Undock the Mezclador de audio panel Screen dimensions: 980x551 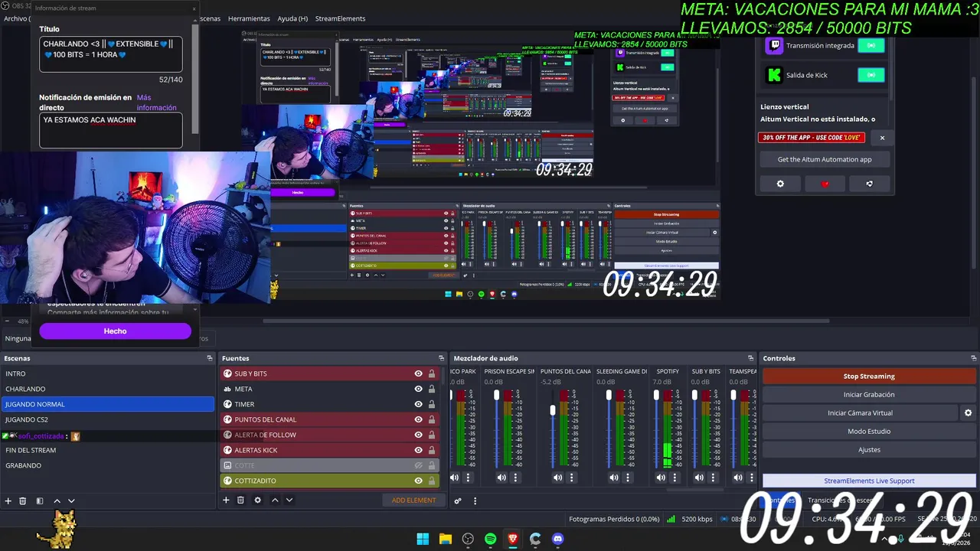click(x=751, y=358)
